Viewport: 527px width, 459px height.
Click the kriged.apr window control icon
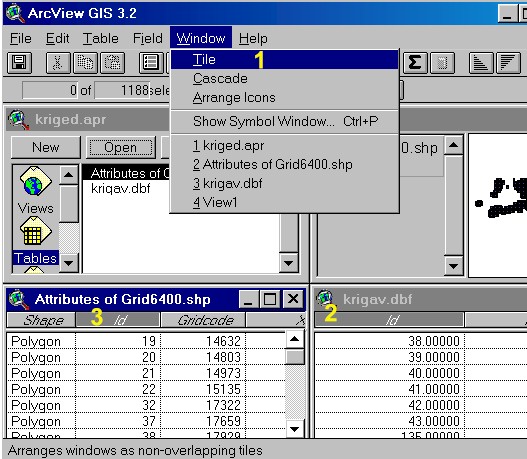click(18, 120)
